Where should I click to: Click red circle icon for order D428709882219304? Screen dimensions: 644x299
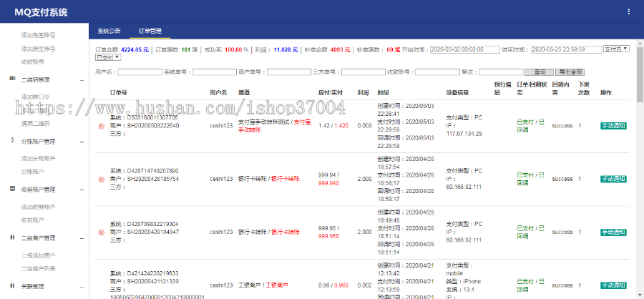[102, 232]
